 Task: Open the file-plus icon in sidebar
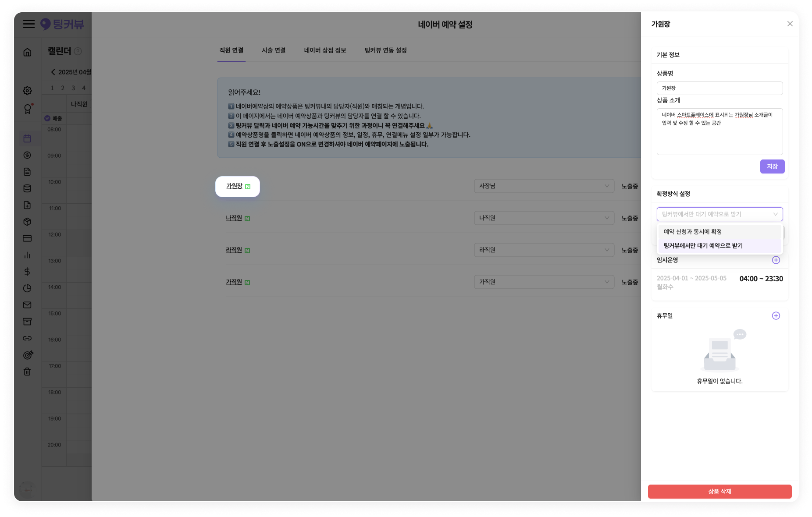pyautogui.click(x=27, y=205)
